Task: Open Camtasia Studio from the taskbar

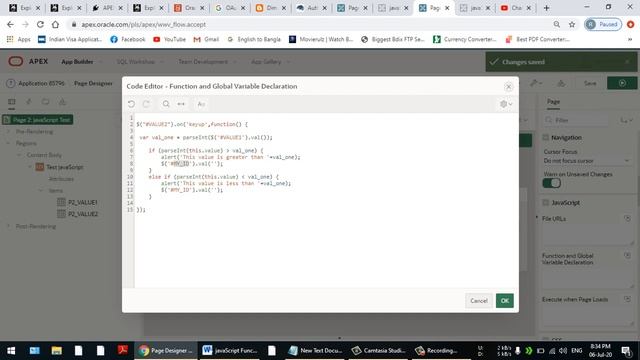Action: [379, 351]
